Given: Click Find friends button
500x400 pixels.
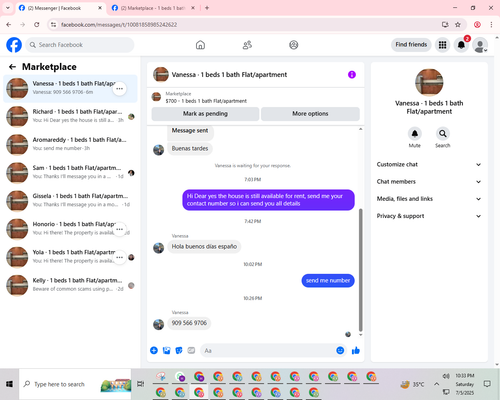Looking at the screenshot, I should (411, 45).
